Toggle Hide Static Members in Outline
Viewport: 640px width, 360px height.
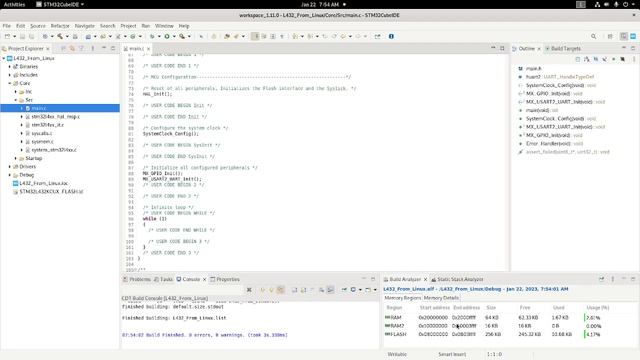pos(604,59)
